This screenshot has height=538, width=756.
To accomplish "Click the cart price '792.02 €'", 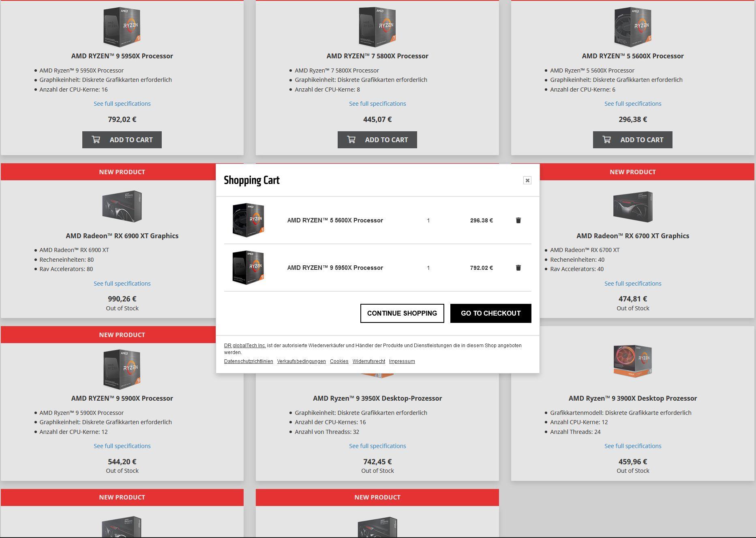I will 482,268.
